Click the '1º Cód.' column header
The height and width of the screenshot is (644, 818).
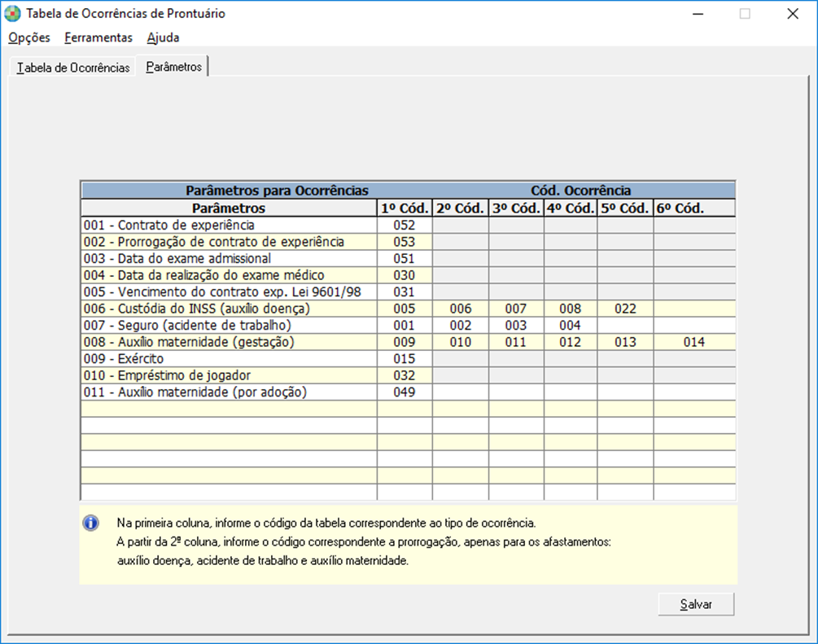pyautogui.click(x=405, y=208)
